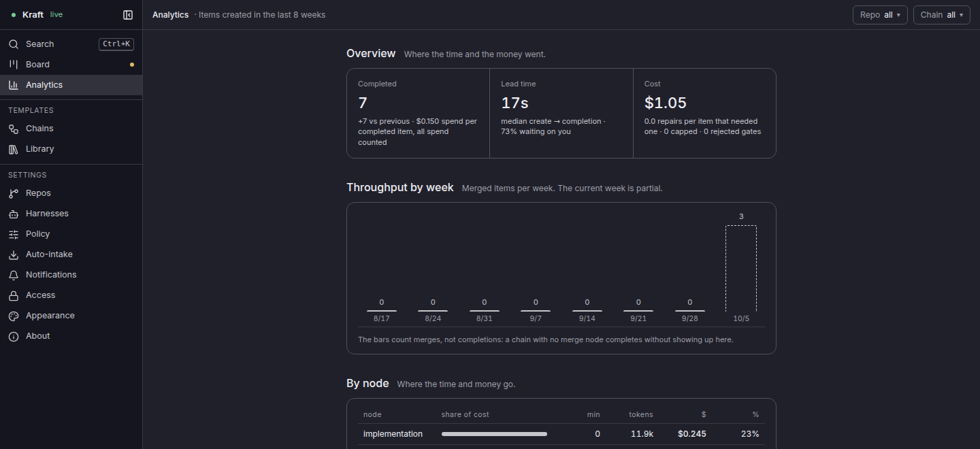Click the green live status dot
The image size is (980, 449).
point(14,15)
